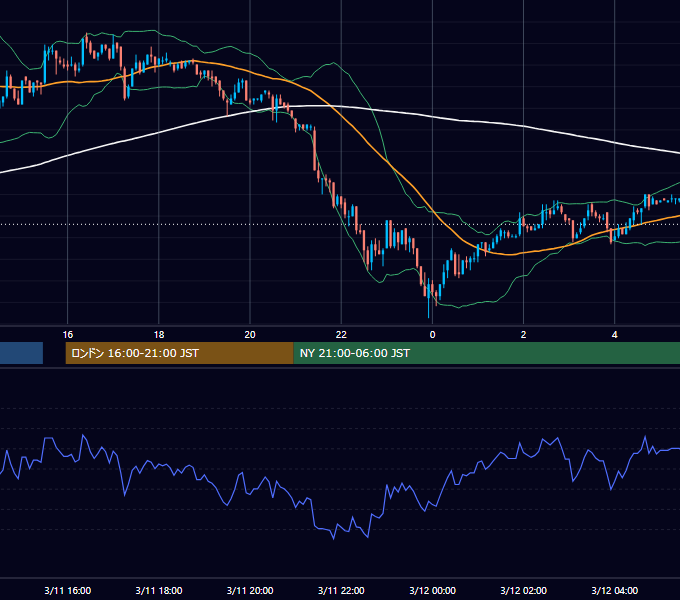This screenshot has width=680, height=600.
Task: Click the 3/11 16:00 date label
Action: (x=68, y=590)
